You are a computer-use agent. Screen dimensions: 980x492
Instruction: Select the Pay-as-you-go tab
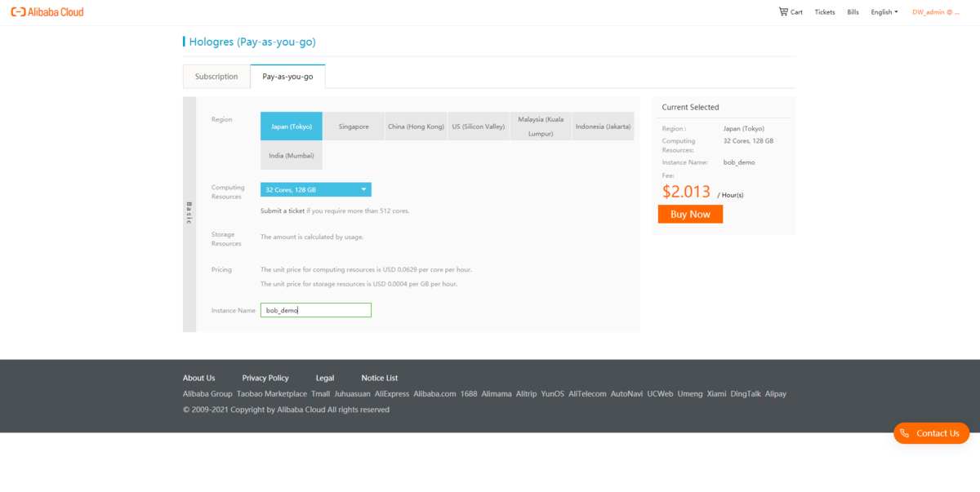click(287, 77)
